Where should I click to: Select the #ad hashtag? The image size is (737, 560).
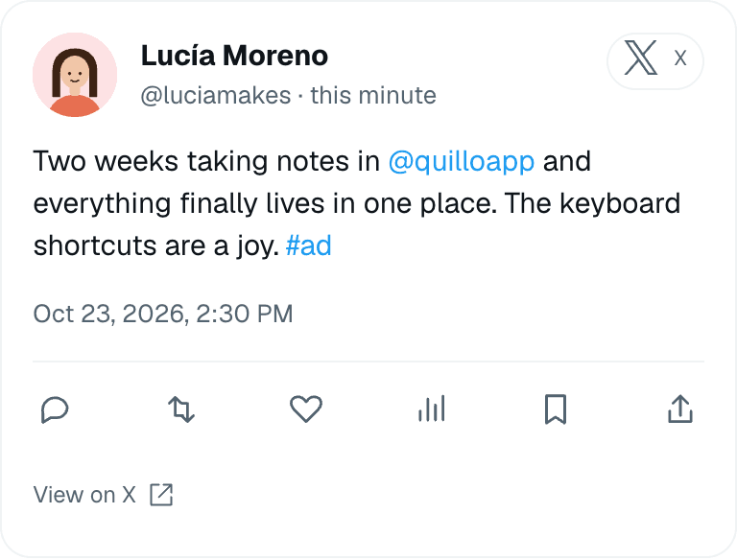pyautogui.click(x=308, y=245)
